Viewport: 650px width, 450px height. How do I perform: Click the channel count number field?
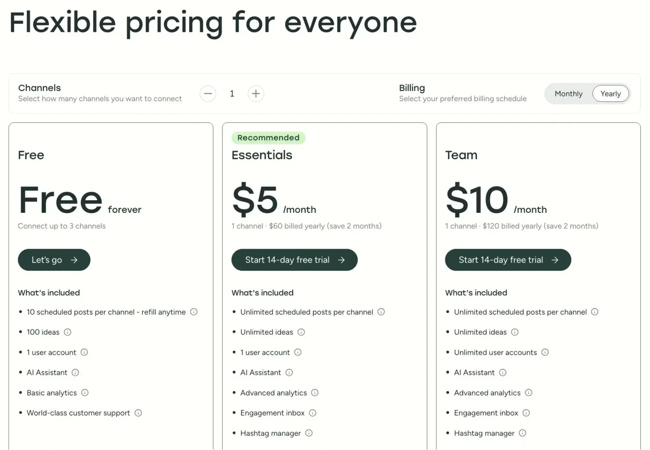coord(232,94)
